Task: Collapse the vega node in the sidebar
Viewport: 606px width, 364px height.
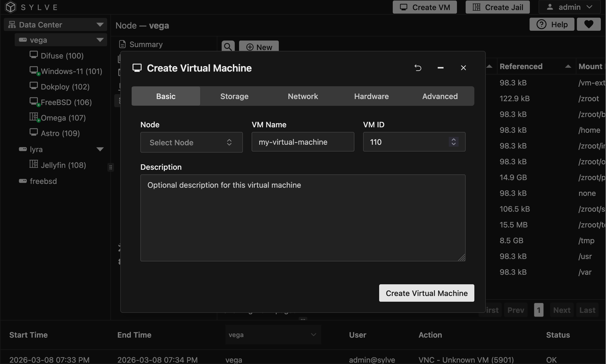Action: 99,40
